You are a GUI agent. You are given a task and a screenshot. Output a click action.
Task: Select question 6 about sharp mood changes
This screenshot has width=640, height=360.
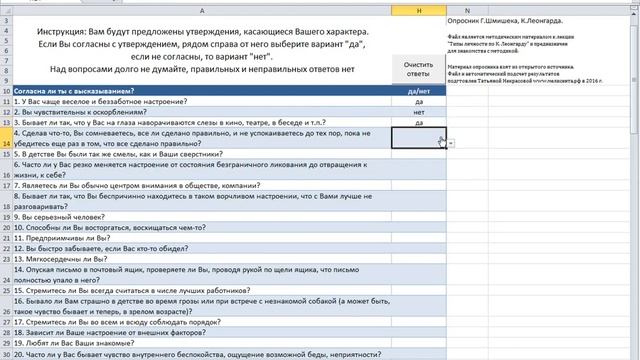202,170
